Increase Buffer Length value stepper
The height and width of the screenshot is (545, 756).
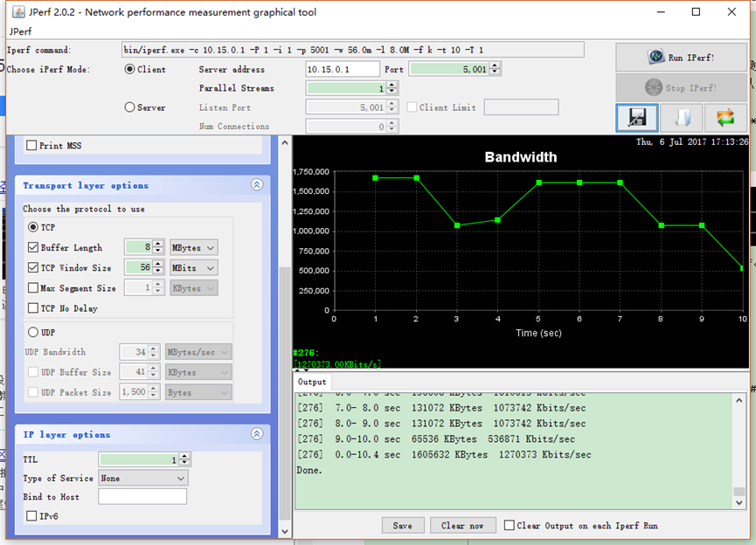pos(157,244)
